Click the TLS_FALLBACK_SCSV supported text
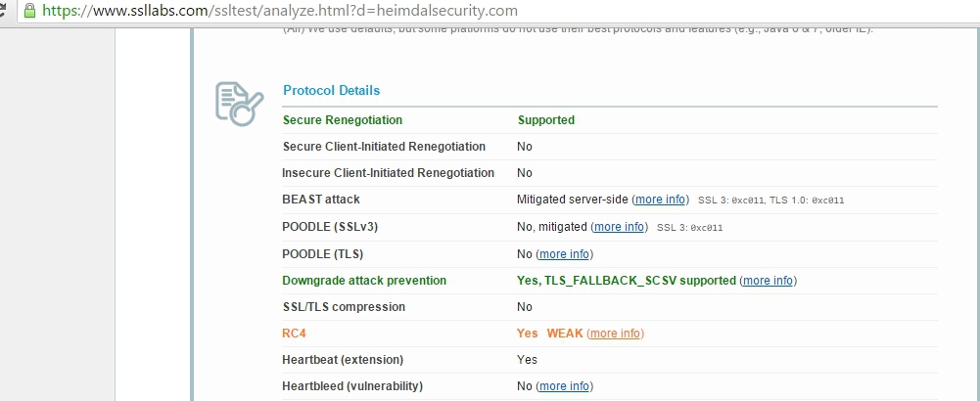The width and height of the screenshot is (980, 401). (626, 281)
